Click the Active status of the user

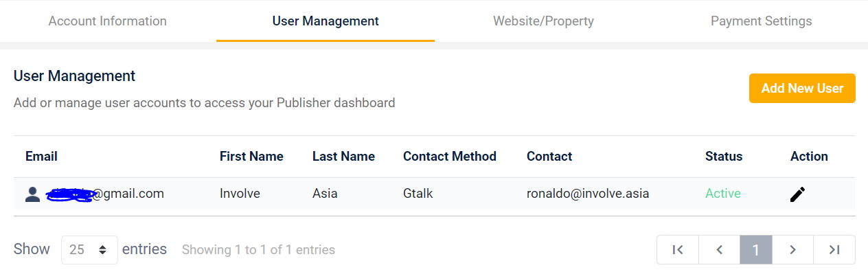click(x=723, y=194)
